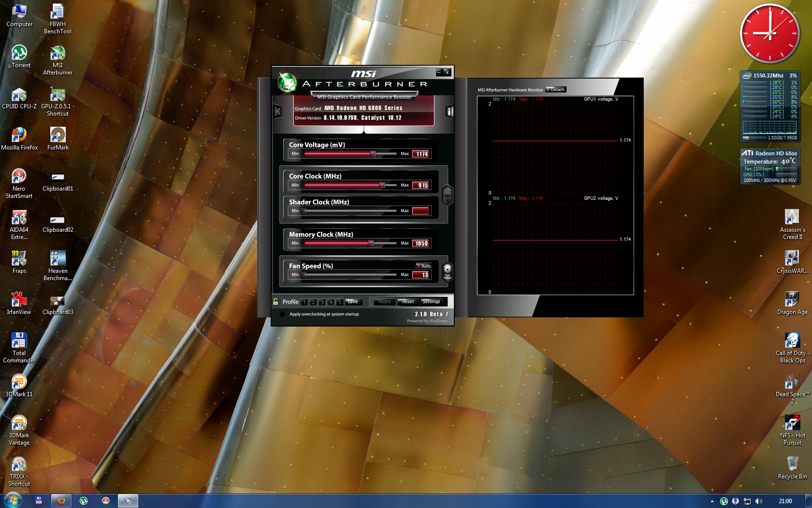Toggle the Auto fan speed button
Screen dimensions: 812x508
[423, 266]
